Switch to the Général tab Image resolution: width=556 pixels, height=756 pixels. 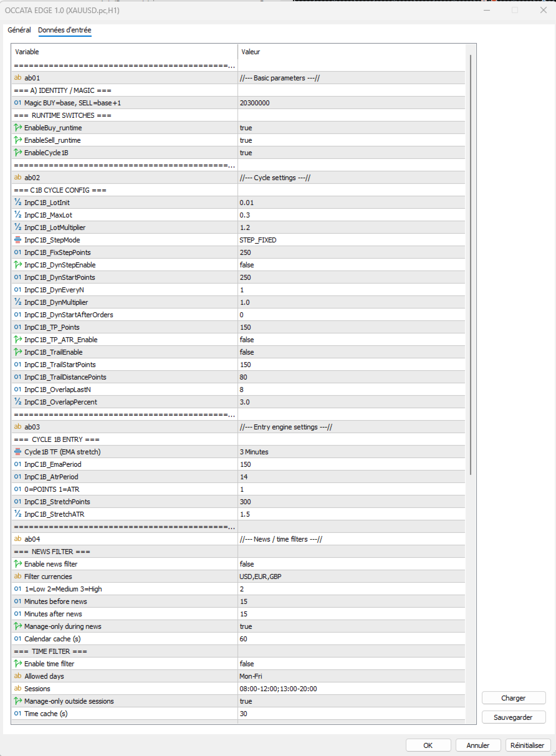click(19, 30)
